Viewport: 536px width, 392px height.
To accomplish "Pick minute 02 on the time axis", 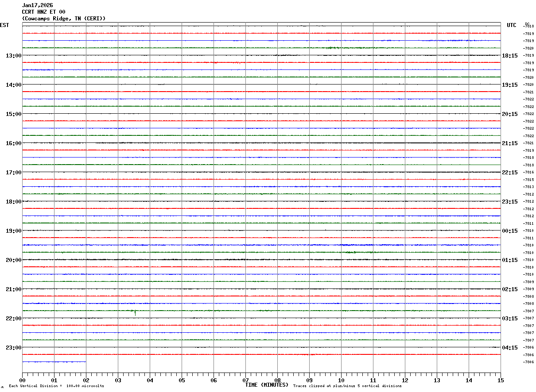I will (x=86, y=380).
